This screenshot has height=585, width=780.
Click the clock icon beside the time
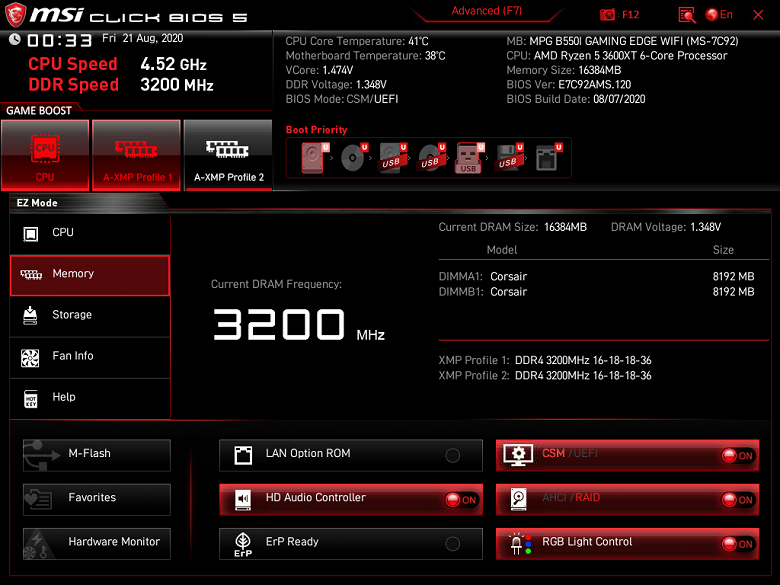[14, 39]
